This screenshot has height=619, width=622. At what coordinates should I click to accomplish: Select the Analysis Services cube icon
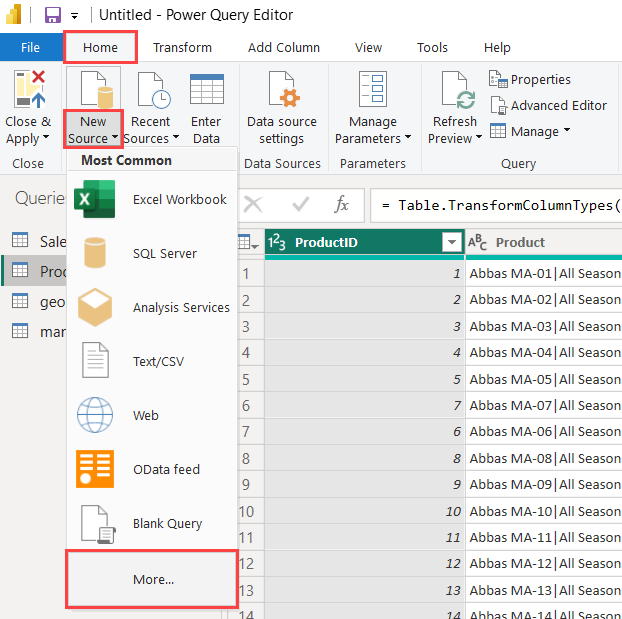[95, 308]
